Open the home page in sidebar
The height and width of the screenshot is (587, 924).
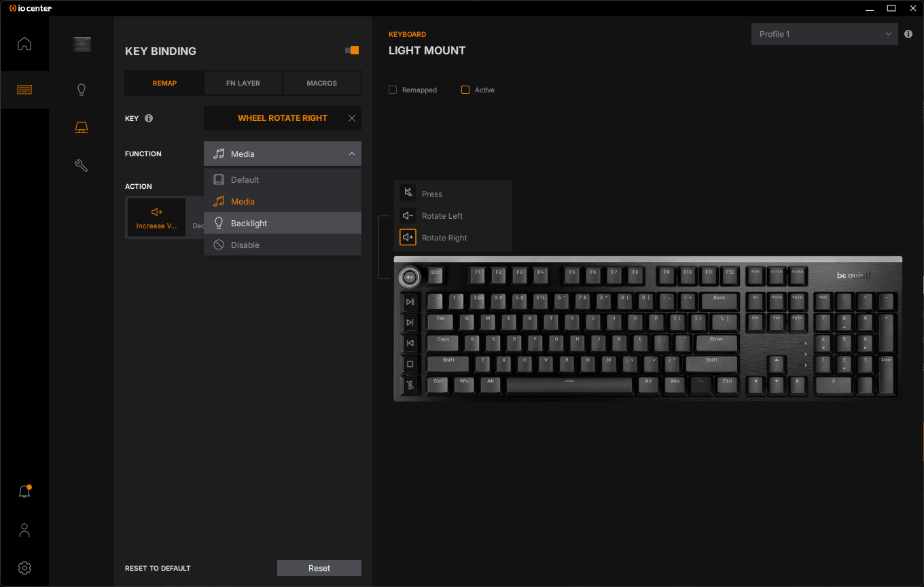tap(24, 44)
